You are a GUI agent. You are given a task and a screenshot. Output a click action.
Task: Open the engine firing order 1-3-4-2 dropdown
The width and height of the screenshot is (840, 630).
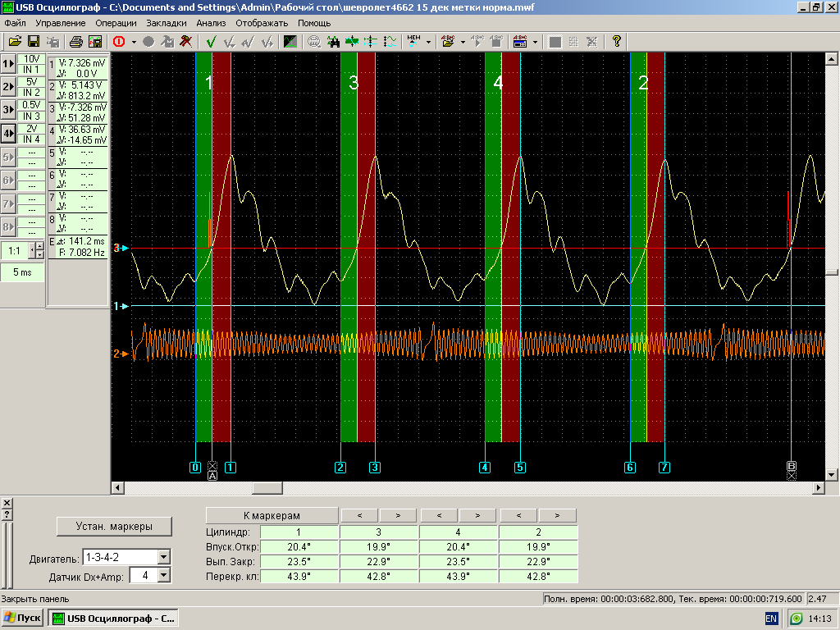[163, 558]
